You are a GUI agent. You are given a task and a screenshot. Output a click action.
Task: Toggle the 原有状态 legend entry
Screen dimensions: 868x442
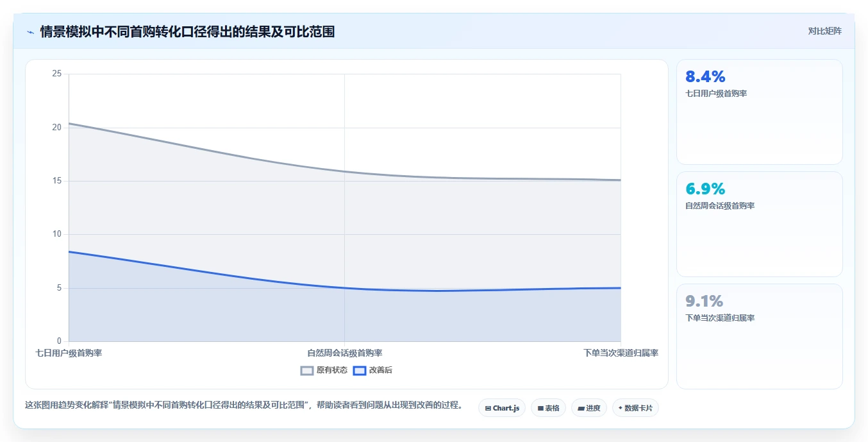[324, 370]
